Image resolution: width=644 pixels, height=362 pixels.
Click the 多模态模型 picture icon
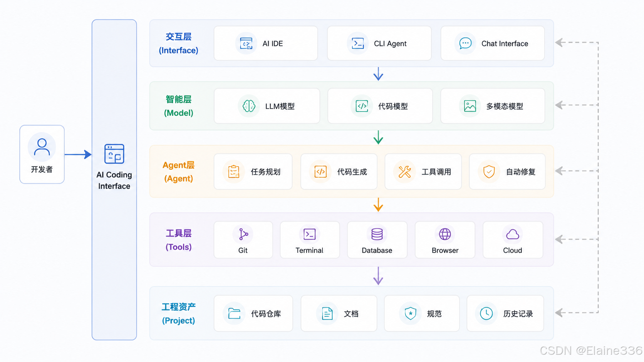[x=470, y=106]
